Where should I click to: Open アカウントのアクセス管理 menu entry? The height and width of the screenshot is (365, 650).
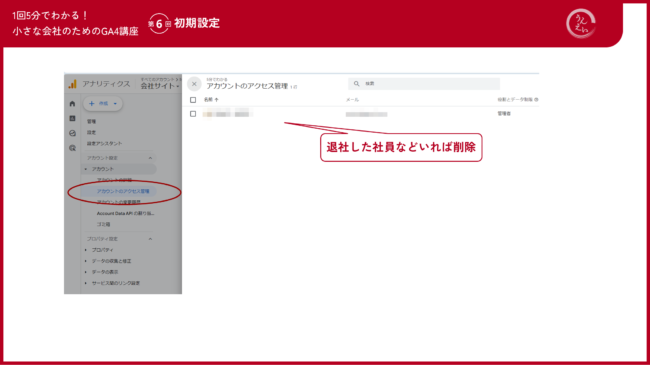coord(123,191)
